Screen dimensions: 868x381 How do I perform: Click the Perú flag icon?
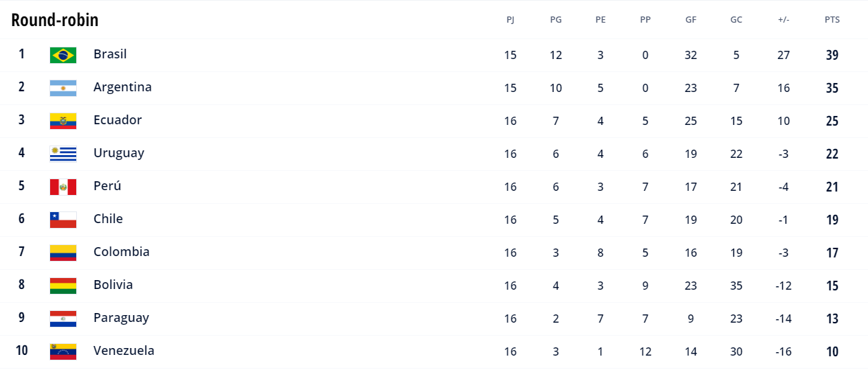pos(63,187)
